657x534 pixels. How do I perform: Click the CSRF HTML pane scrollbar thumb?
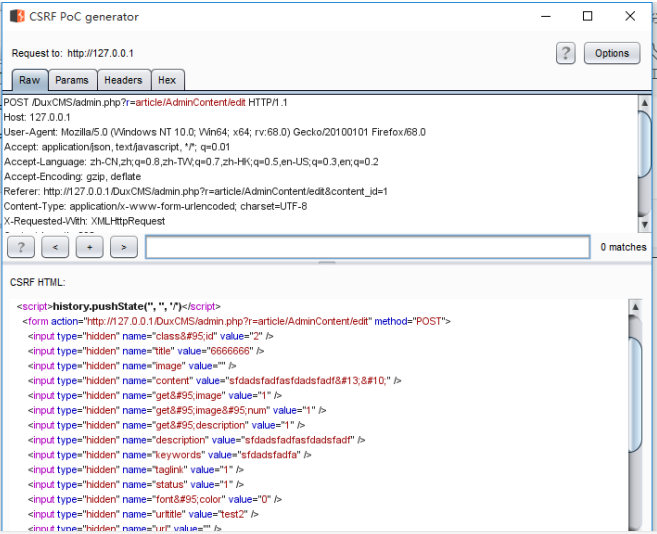click(x=635, y=395)
